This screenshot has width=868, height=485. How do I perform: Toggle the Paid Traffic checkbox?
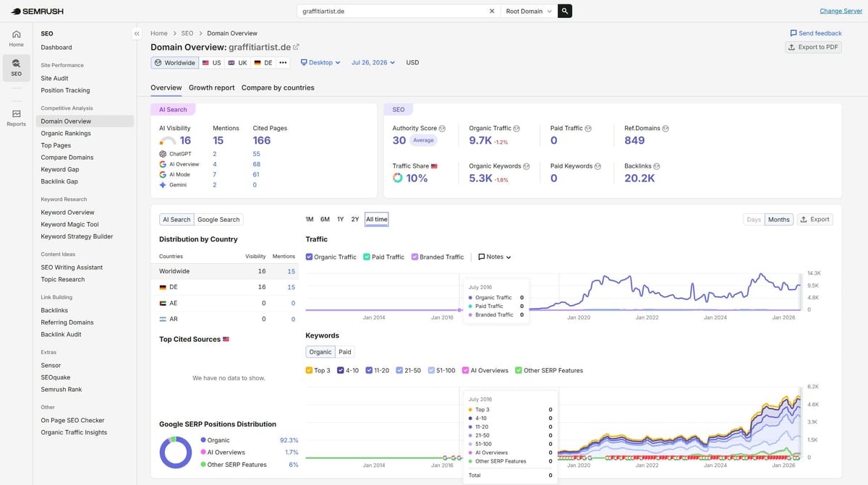367,257
